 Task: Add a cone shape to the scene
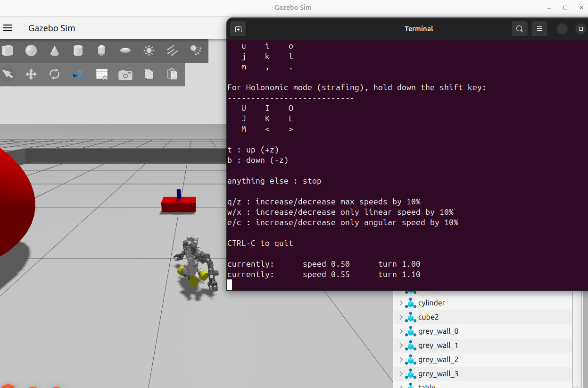55,51
